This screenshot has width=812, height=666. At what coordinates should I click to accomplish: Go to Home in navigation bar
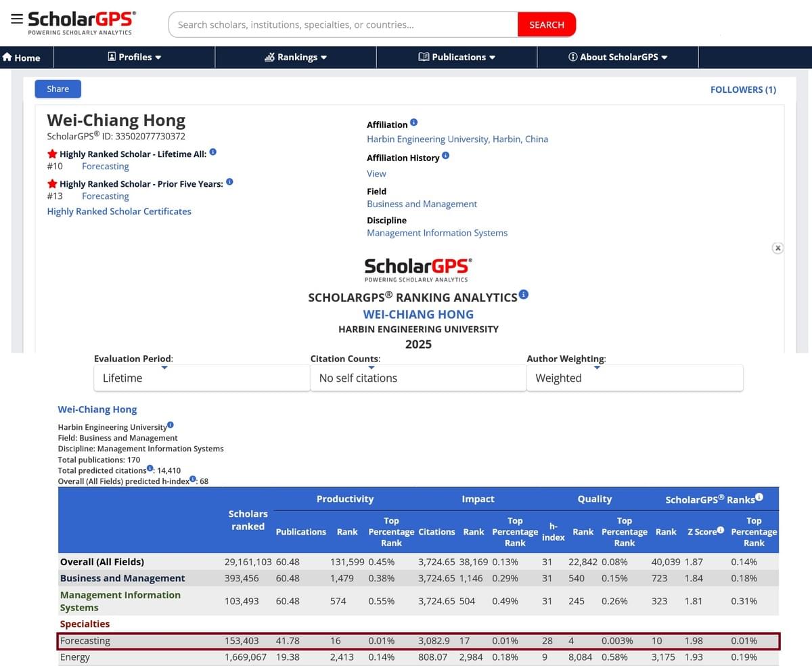22,58
